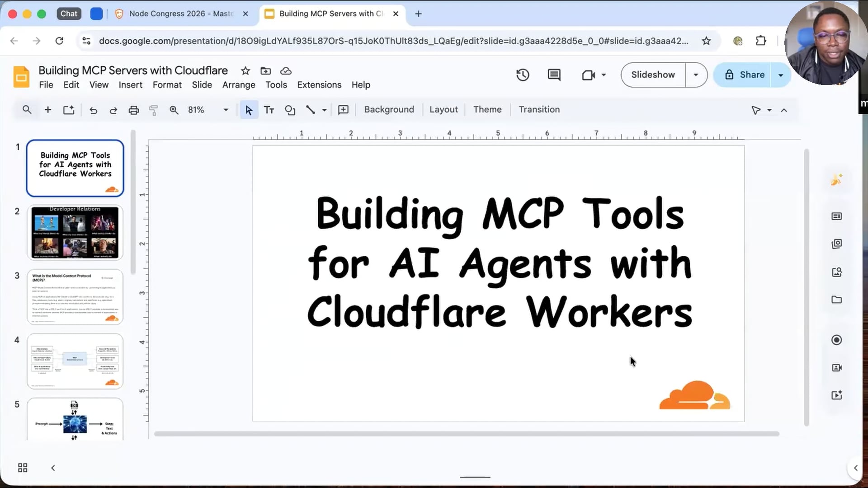The image size is (868, 488).
Task: Click the horizontal scrollbar under the slide
Action: click(466, 434)
